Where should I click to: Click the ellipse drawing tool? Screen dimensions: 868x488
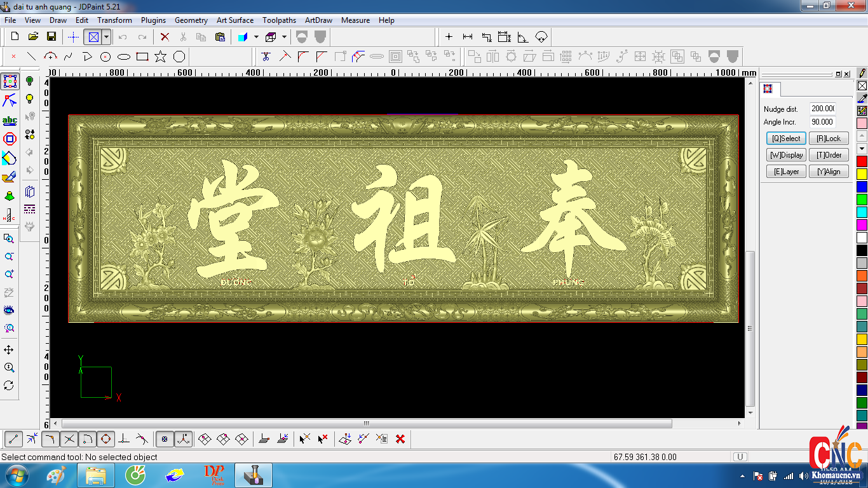(x=124, y=57)
